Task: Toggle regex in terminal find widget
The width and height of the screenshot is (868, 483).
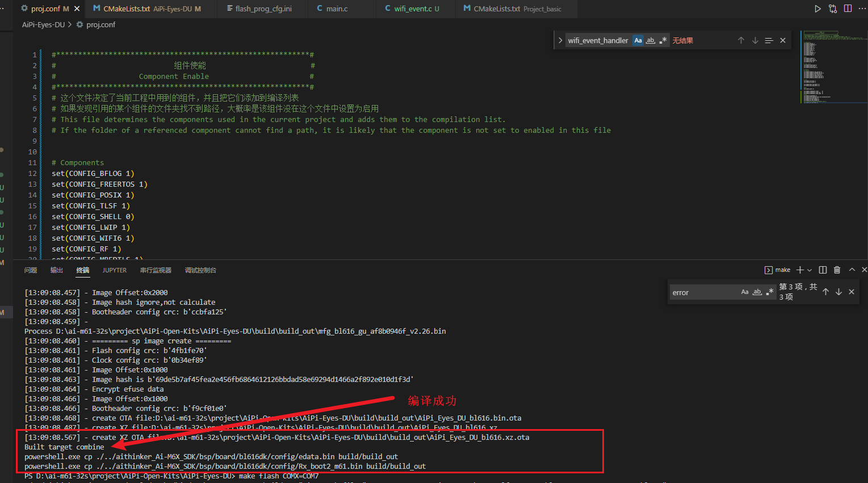Action: [x=770, y=292]
